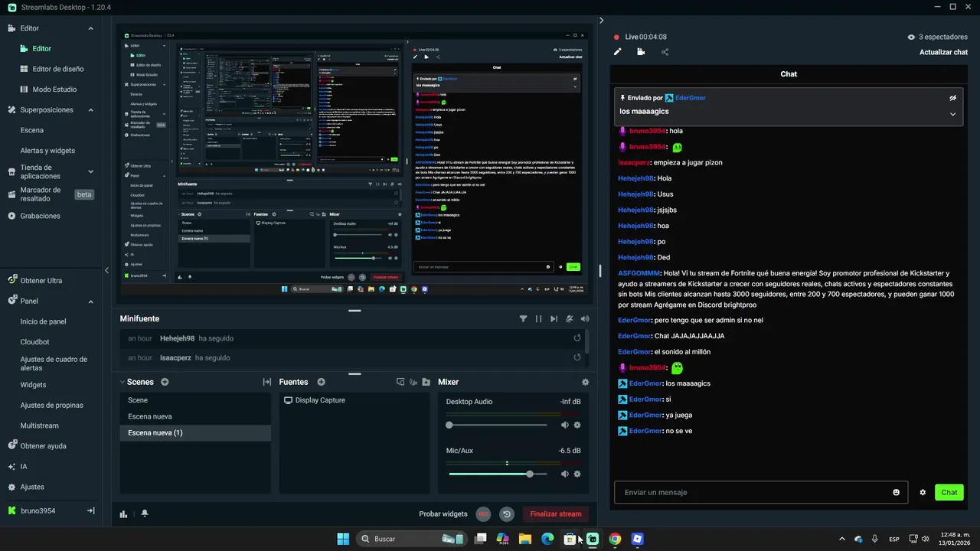Start recording with the REC button
Screen dimensions: 980x551
click(x=483, y=514)
